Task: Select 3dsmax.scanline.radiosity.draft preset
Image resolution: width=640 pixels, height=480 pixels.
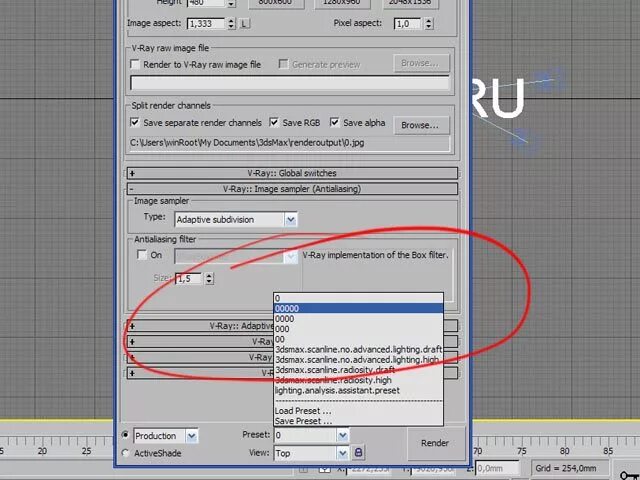Action: [x=358, y=370]
